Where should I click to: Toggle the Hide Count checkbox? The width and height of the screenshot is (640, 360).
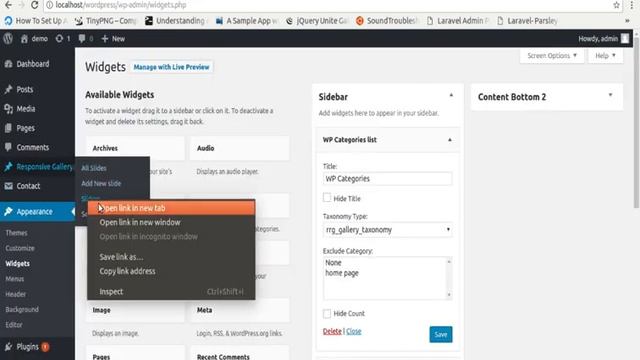coord(327,313)
